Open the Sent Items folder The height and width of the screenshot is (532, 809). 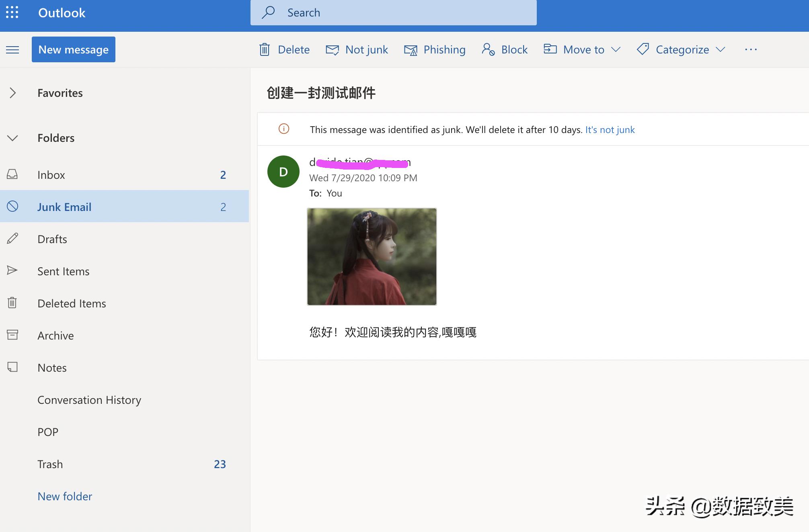(x=63, y=271)
